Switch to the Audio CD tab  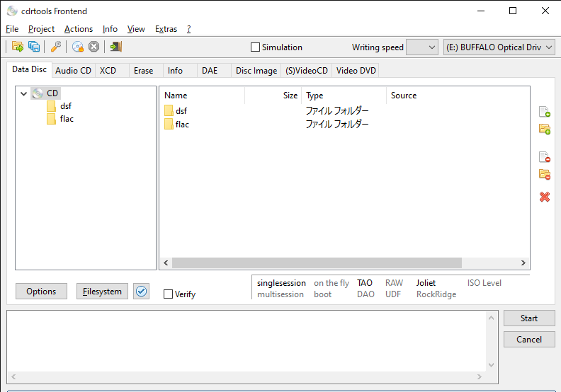tap(73, 71)
